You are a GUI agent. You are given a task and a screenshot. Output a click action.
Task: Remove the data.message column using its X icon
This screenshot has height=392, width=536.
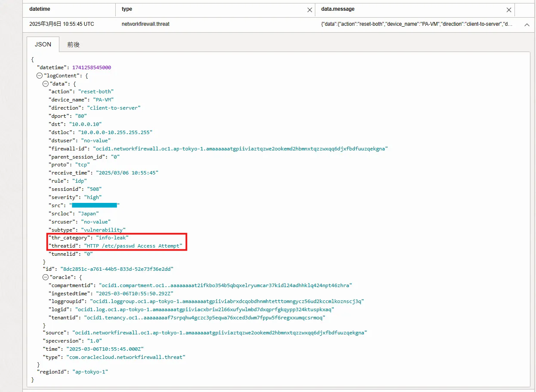tap(509, 10)
